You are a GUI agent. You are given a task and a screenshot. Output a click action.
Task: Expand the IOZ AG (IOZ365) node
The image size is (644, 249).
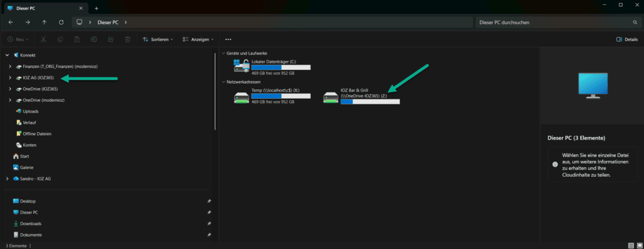click(x=10, y=78)
